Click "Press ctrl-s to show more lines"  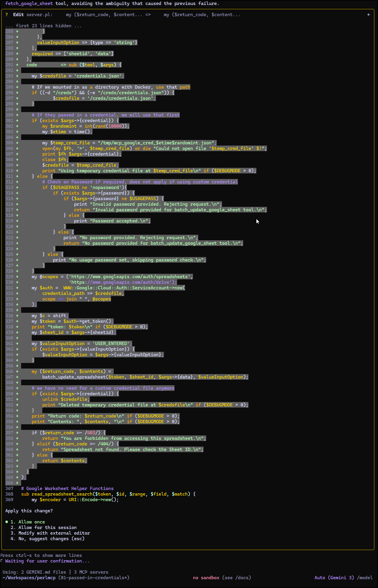point(41,555)
